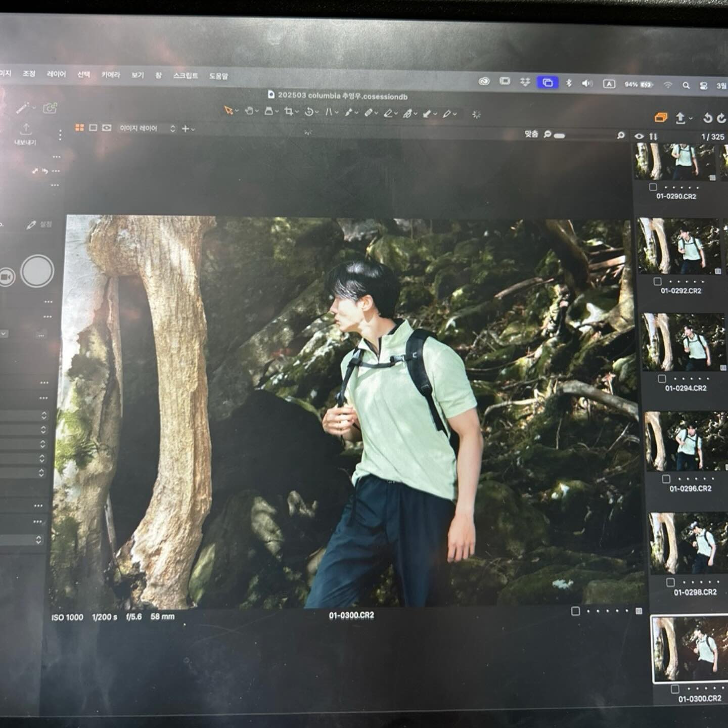728x728 pixels.
Task: Select the pointer cursor tool
Action: [x=229, y=111]
